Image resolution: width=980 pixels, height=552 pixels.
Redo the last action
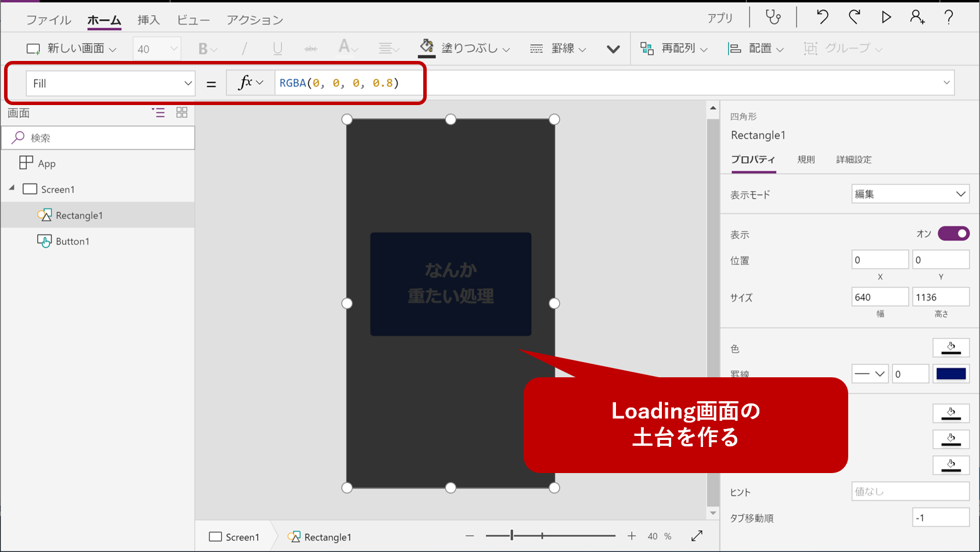tap(854, 17)
